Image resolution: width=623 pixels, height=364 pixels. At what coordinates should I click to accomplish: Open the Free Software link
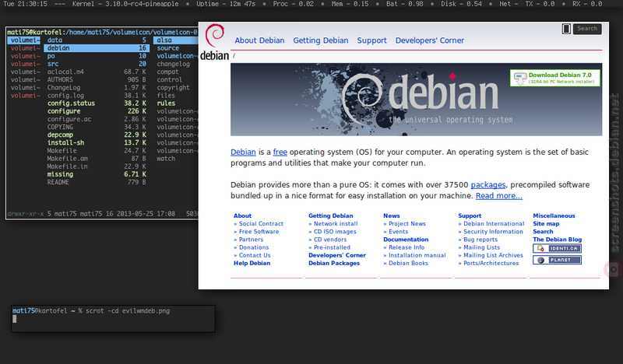point(259,232)
